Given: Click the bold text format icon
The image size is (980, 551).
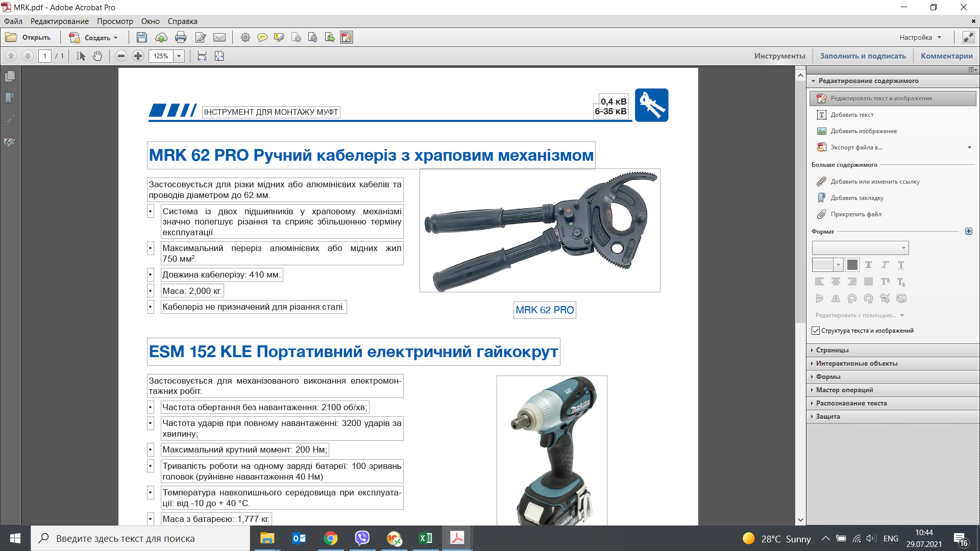Looking at the screenshot, I should pyautogui.click(x=869, y=265).
